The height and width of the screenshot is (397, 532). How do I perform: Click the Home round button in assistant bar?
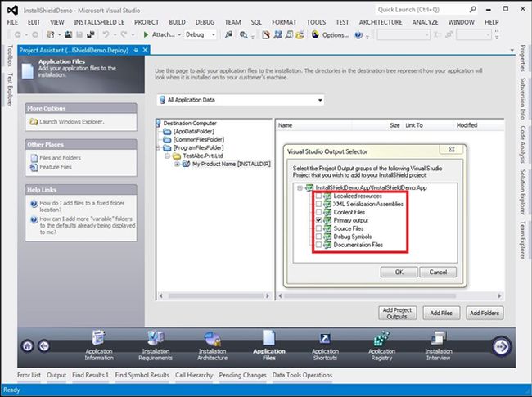click(28, 346)
